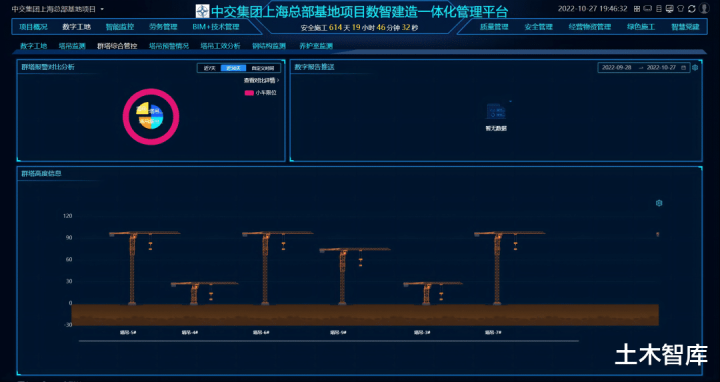
Task: Select the custom time range option
Action: [x=263, y=68]
